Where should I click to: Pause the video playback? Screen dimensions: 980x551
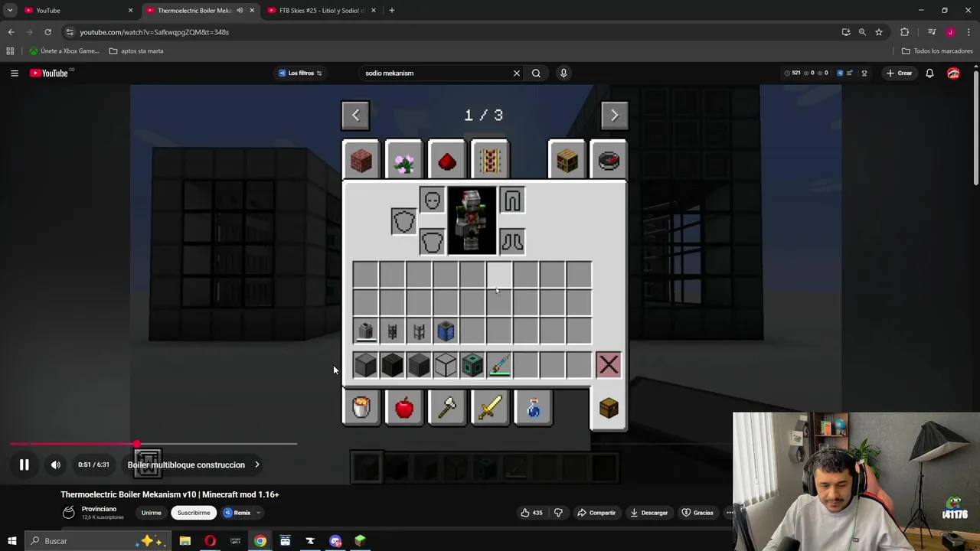tap(24, 465)
